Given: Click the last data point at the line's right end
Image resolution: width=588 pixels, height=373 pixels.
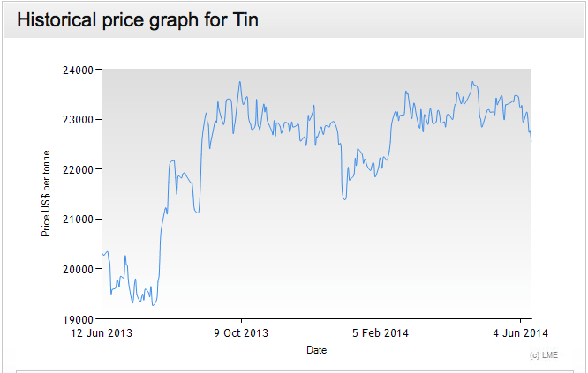Looking at the screenshot, I should (x=531, y=141).
